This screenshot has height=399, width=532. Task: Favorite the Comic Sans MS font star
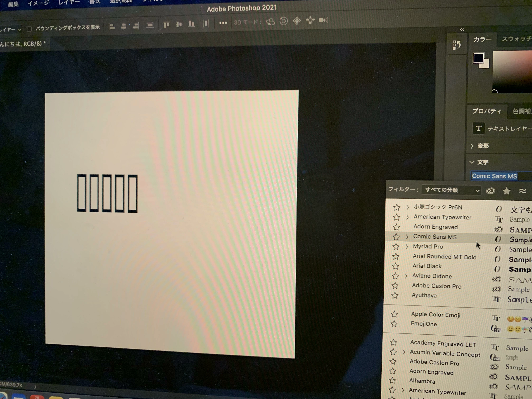click(396, 237)
